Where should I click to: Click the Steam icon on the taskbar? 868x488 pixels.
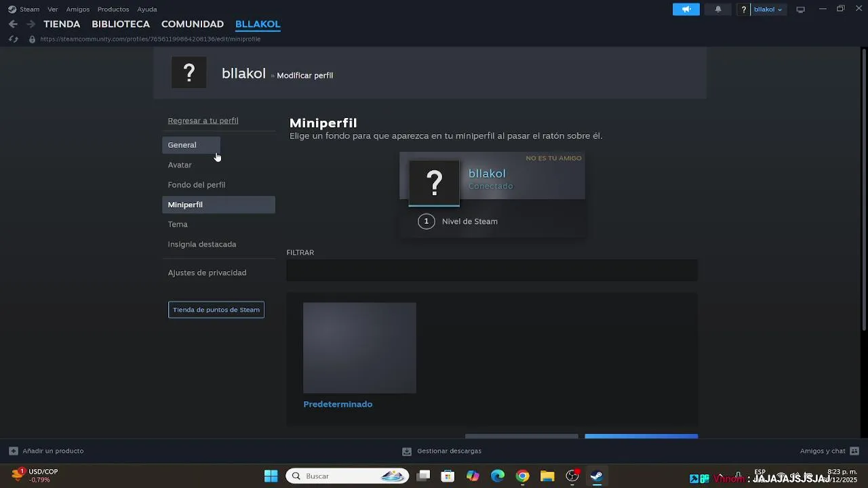pyautogui.click(x=597, y=476)
